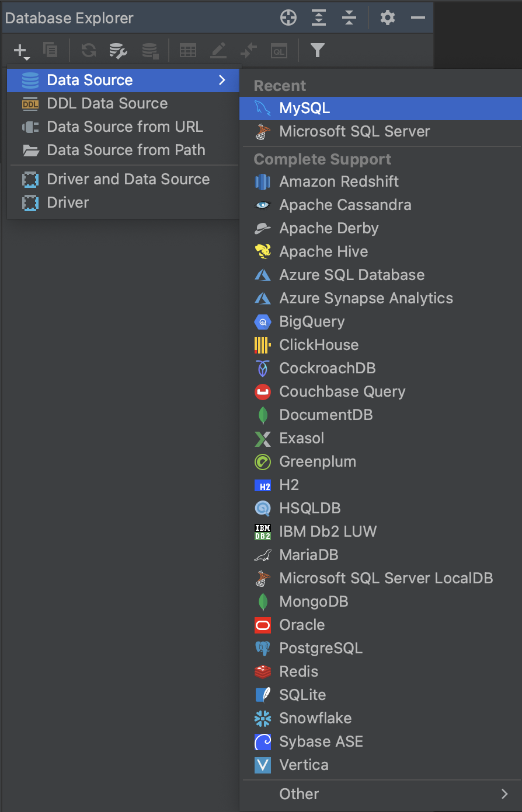The width and height of the screenshot is (522, 812).
Task: Select MySQL under Recent
Action: 381,108
